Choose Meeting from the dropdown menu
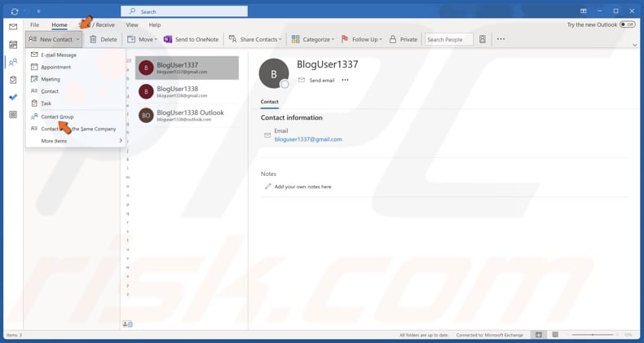Viewport: 644px width, 343px height. (76, 79)
